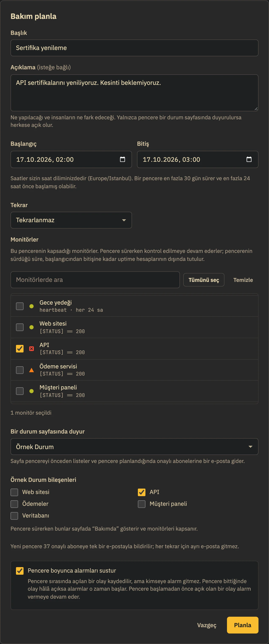
Task: Grab the Açıklama textarea resize handle
Action: [x=256, y=109]
